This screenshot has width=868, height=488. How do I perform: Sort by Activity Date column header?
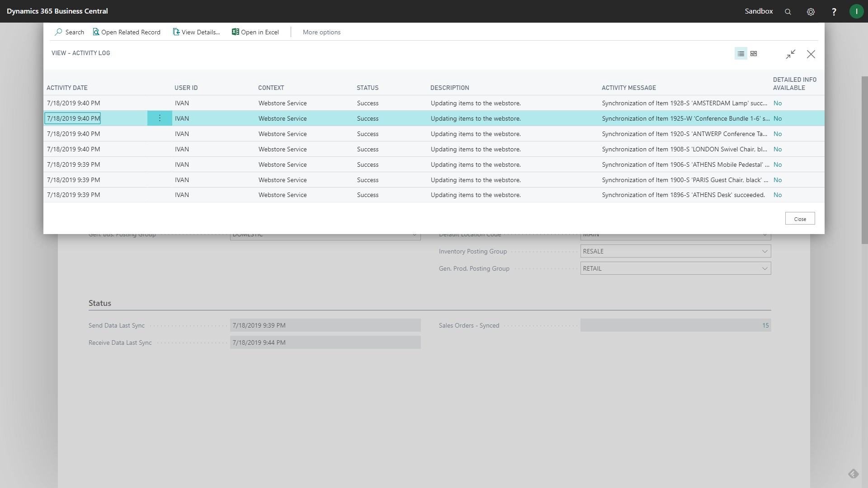point(67,88)
